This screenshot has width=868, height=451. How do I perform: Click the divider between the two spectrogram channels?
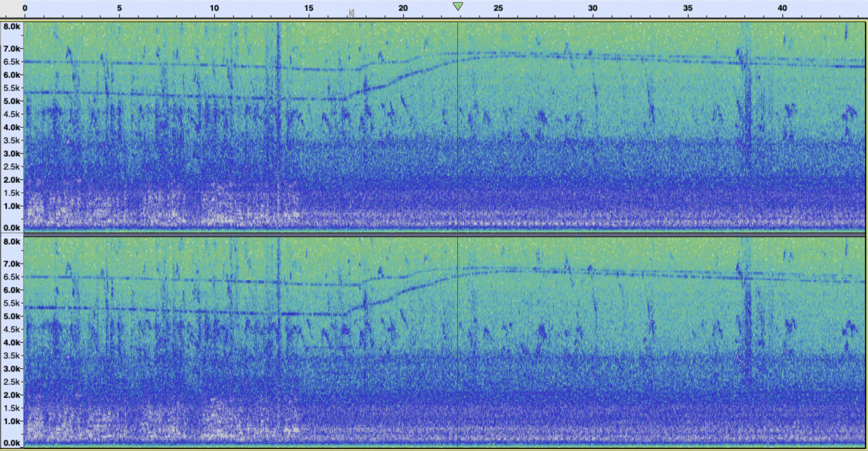point(434,234)
